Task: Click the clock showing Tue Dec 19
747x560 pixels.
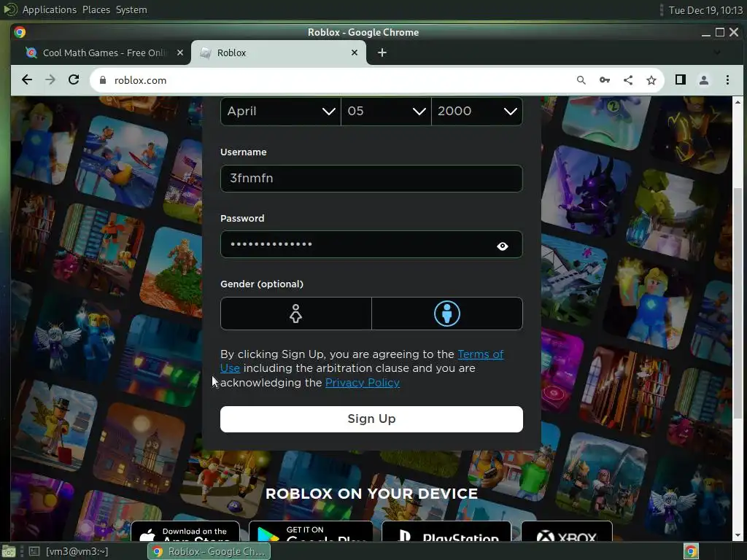Action: [x=705, y=10]
